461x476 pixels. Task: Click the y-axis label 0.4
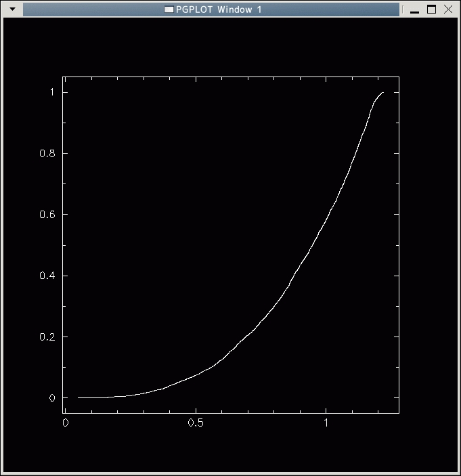coord(46,276)
